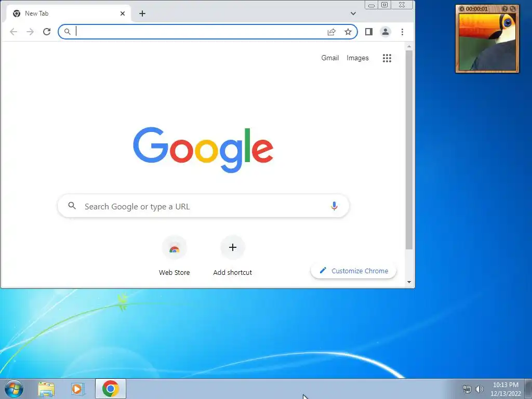Shuffle the picture puzzle gadget
This screenshot has height=399, width=532.
click(x=513, y=9)
